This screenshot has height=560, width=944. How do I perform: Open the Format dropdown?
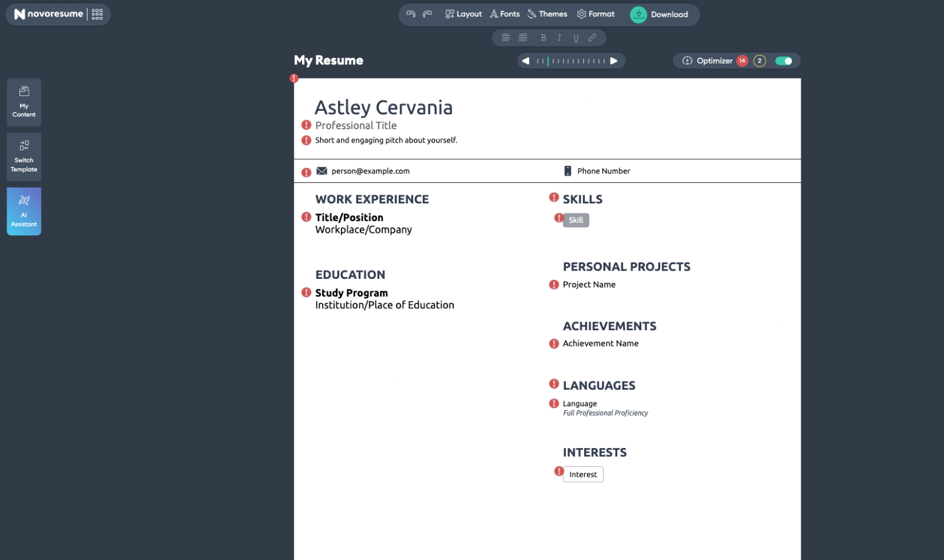[x=596, y=14]
